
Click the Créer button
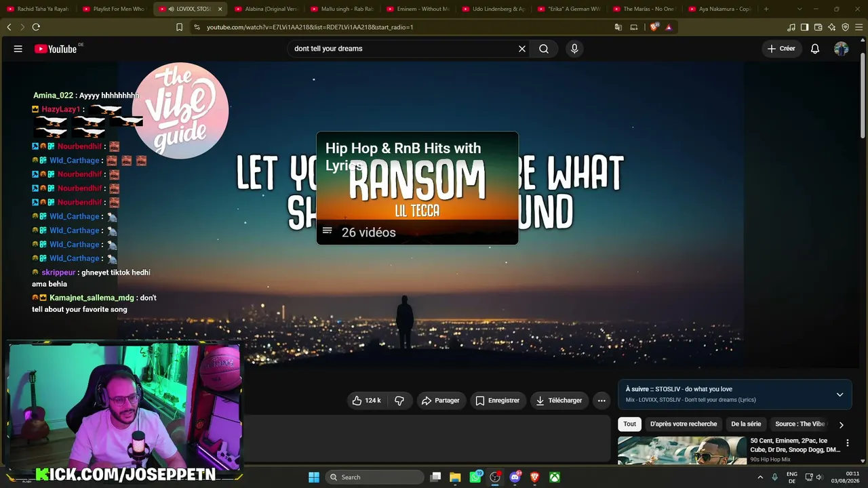781,49
